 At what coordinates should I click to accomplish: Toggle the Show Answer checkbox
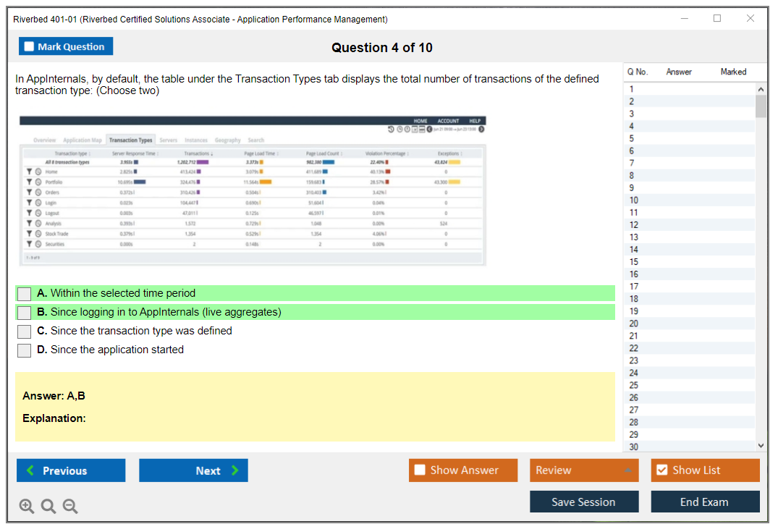[x=420, y=470]
